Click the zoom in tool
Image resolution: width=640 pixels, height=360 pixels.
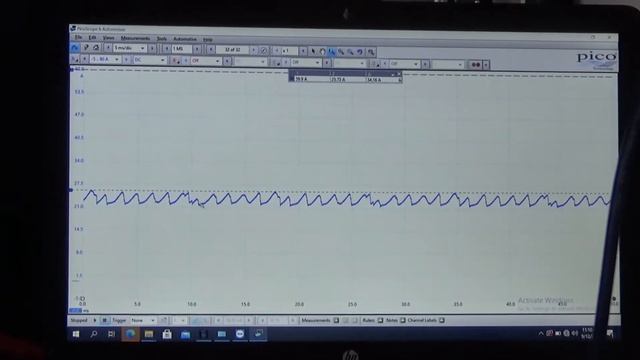pyautogui.click(x=341, y=52)
